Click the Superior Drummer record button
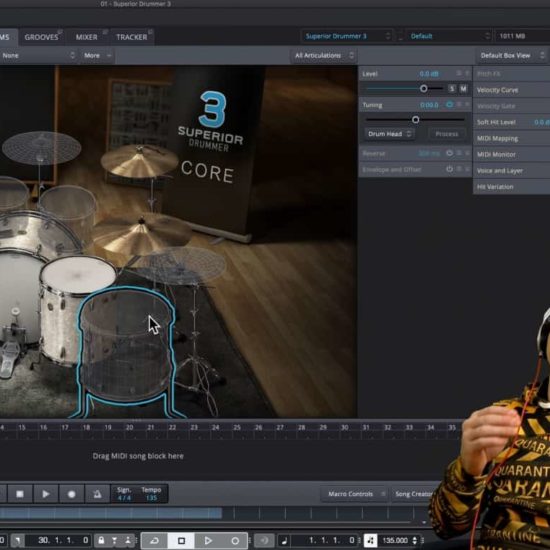 point(72,494)
